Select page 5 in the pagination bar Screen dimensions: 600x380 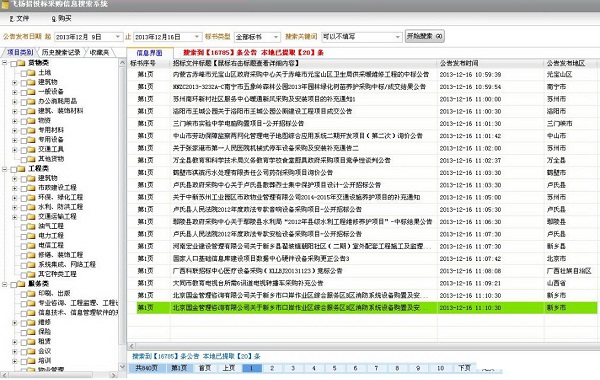(x=334, y=368)
